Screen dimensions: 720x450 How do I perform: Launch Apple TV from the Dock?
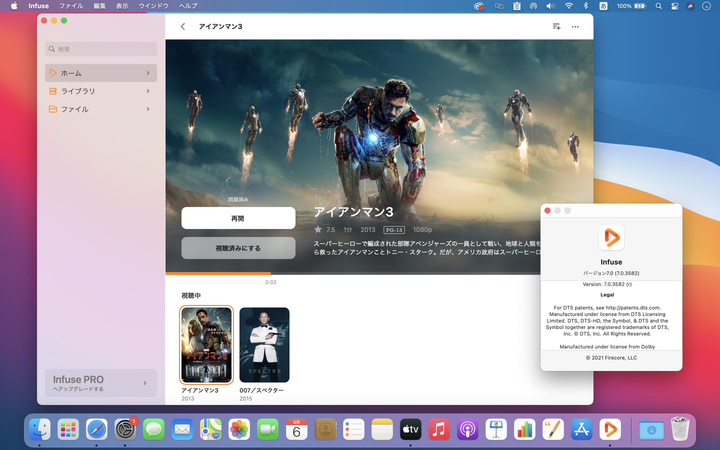tap(411, 429)
